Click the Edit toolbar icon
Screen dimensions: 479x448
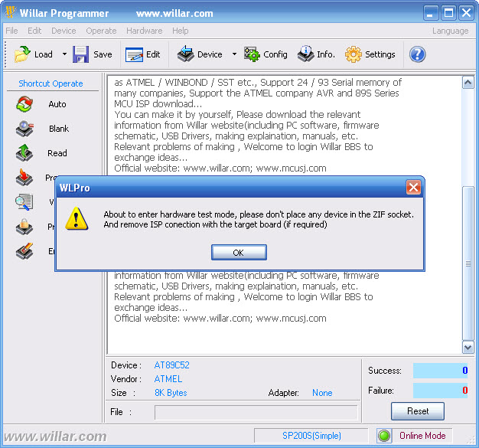coord(134,54)
